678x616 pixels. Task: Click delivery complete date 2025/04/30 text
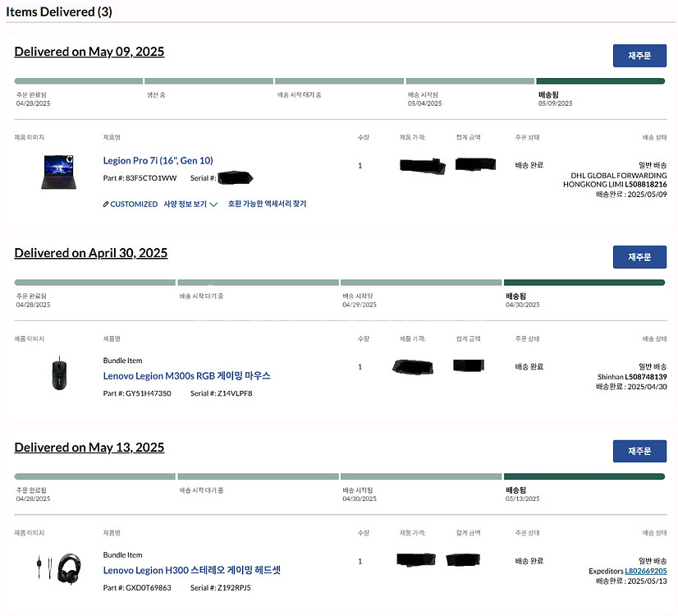click(x=631, y=387)
